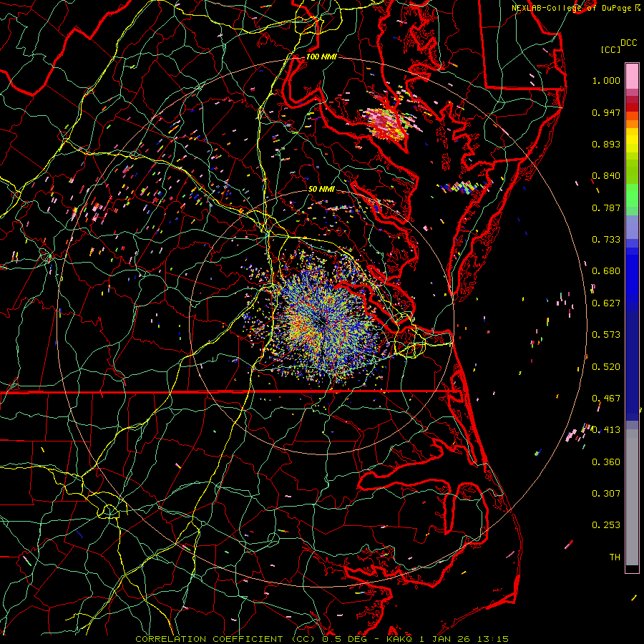
Task: Click the gray segment of the color bar
Action: (632, 497)
